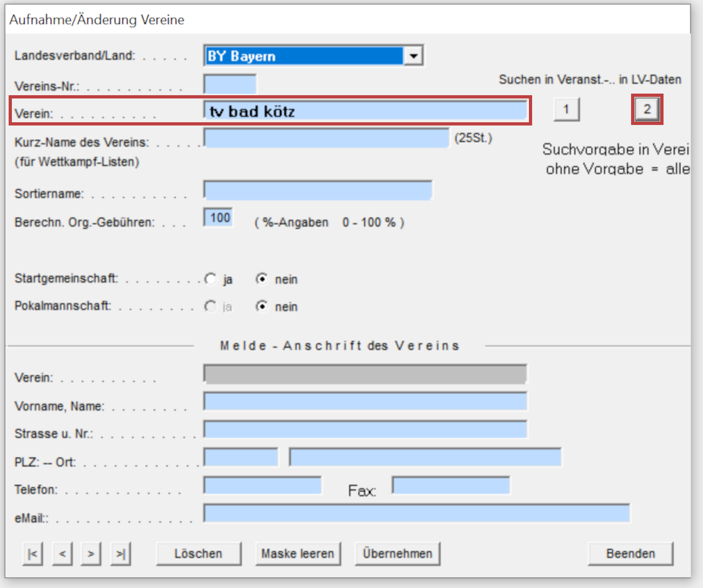Click into the Sortiername field
This screenshot has width=703, height=588.
318,190
